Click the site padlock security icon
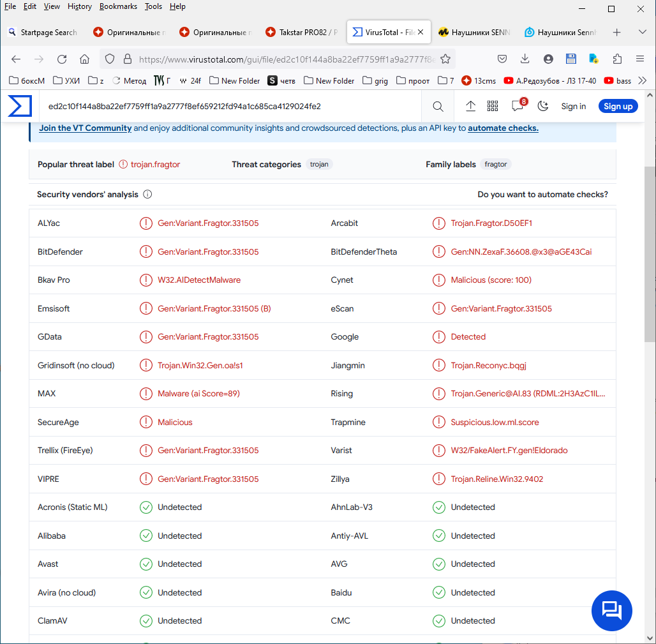The width and height of the screenshot is (656, 644). pyautogui.click(x=128, y=59)
